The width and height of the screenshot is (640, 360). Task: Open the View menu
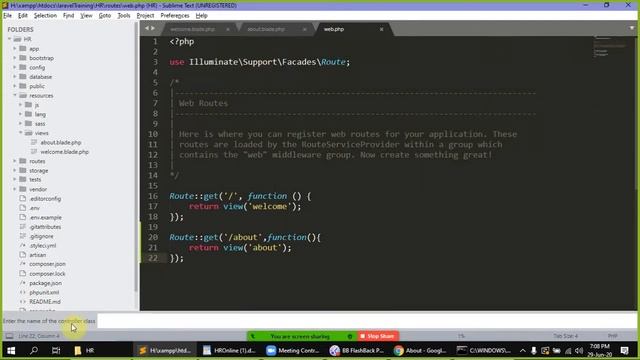click(86, 16)
